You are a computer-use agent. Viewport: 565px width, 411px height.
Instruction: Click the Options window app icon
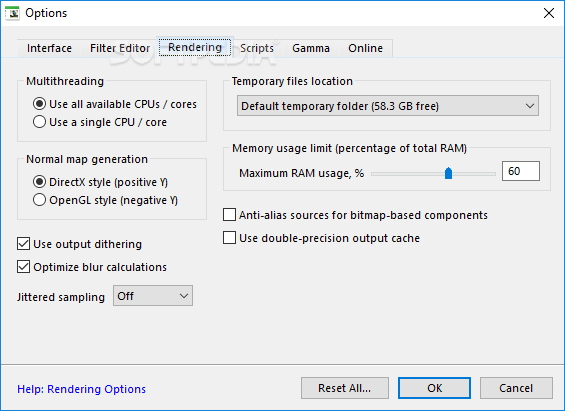pos(12,13)
